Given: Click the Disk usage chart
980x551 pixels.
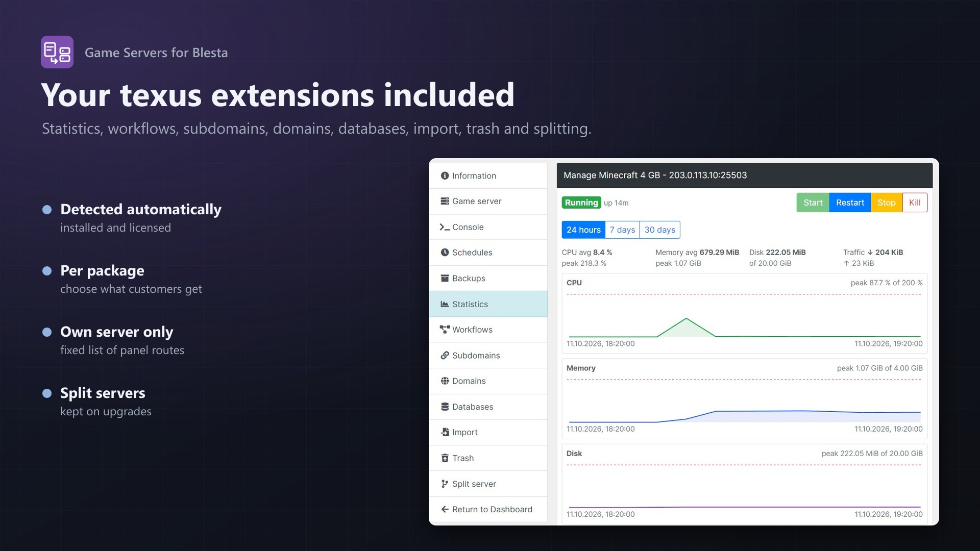Looking at the screenshot, I should coord(745,484).
